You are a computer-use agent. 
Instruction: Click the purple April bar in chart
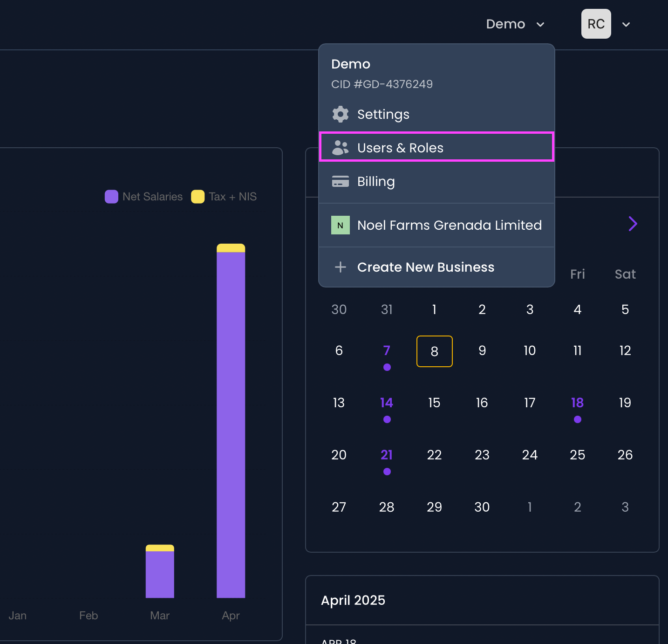231,425
